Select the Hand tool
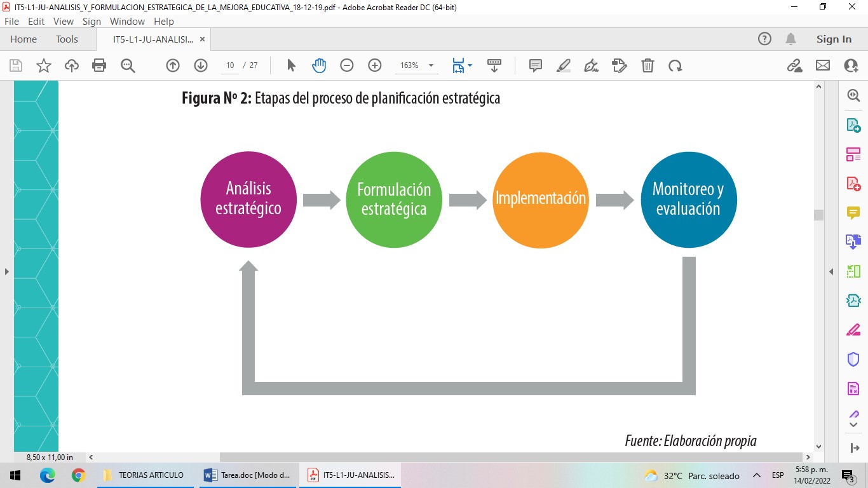Viewport: 868px width, 488px height. coord(318,65)
